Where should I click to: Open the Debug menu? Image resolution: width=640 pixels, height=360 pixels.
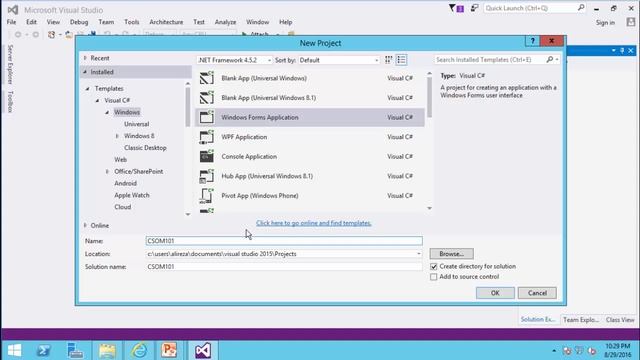[x=79, y=22]
